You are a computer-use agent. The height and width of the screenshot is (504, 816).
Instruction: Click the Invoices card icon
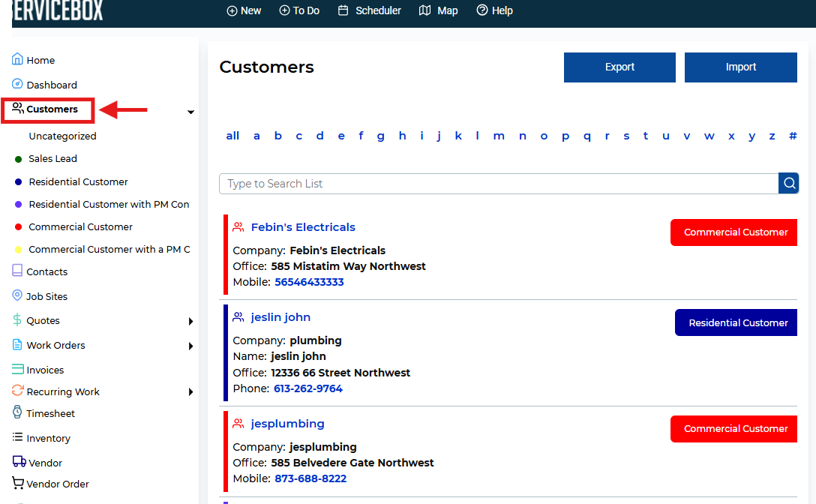click(17, 369)
